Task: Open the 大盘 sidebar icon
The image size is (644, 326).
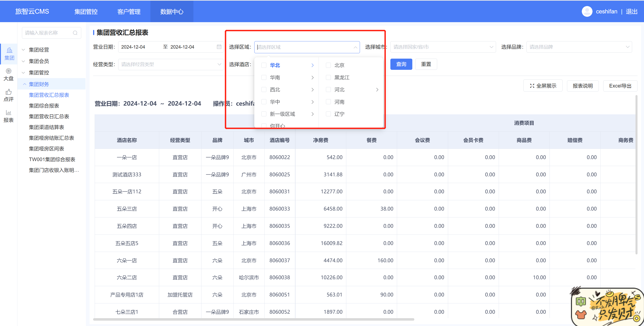Action: [x=9, y=75]
